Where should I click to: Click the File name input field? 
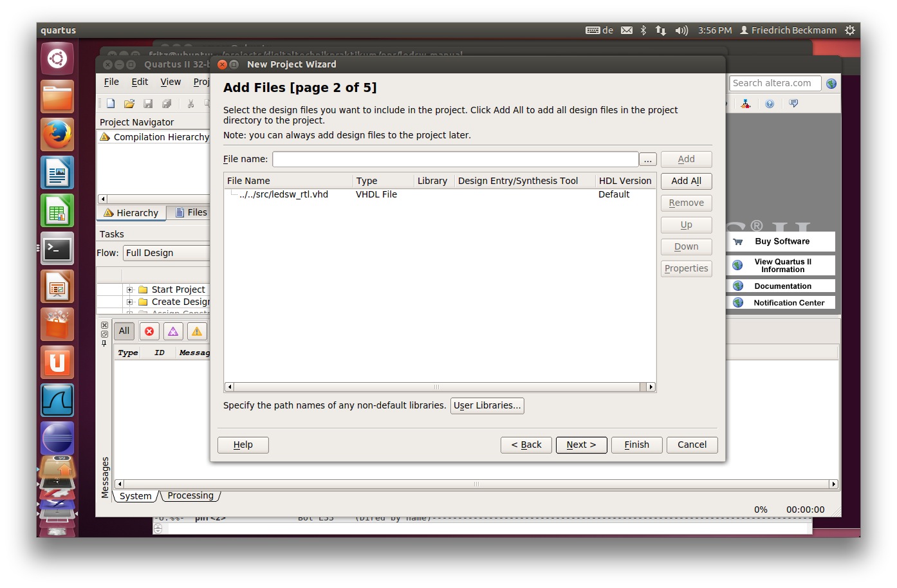tap(455, 159)
